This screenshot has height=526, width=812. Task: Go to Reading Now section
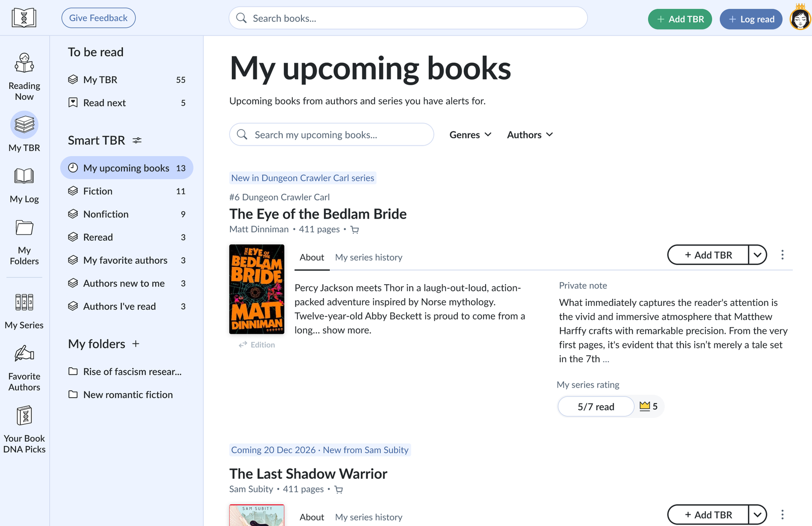point(24,77)
